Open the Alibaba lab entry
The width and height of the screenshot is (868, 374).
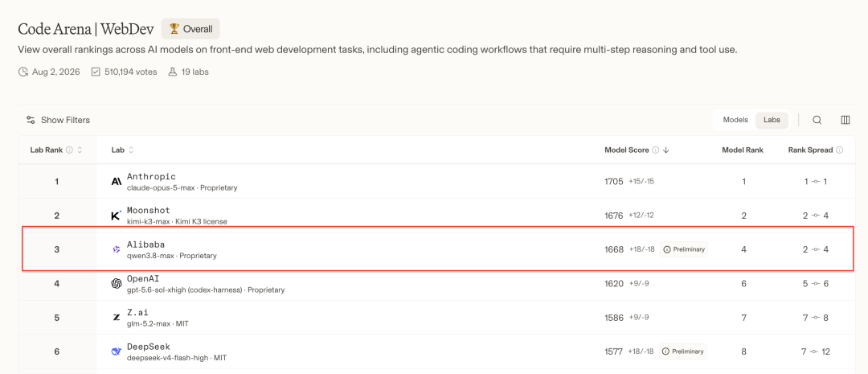145,245
